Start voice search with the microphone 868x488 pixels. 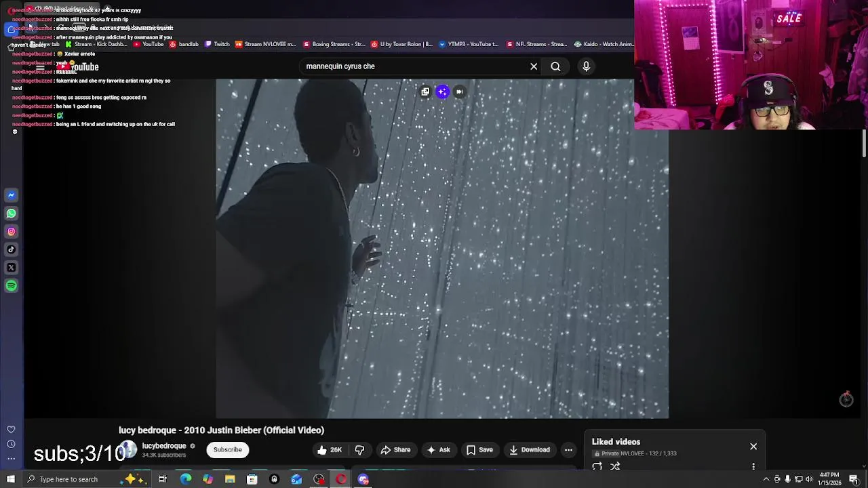[587, 66]
